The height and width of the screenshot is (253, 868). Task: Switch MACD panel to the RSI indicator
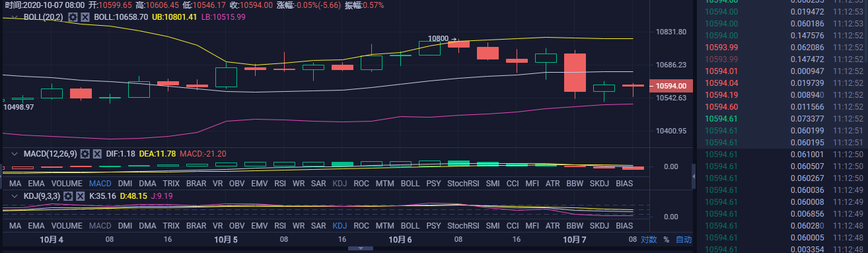(x=280, y=183)
